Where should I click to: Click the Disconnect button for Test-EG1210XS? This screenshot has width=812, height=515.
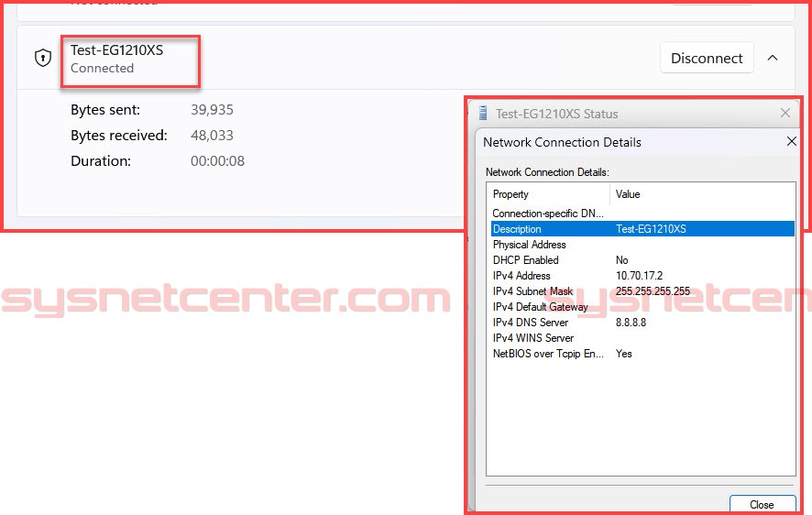(x=707, y=58)
